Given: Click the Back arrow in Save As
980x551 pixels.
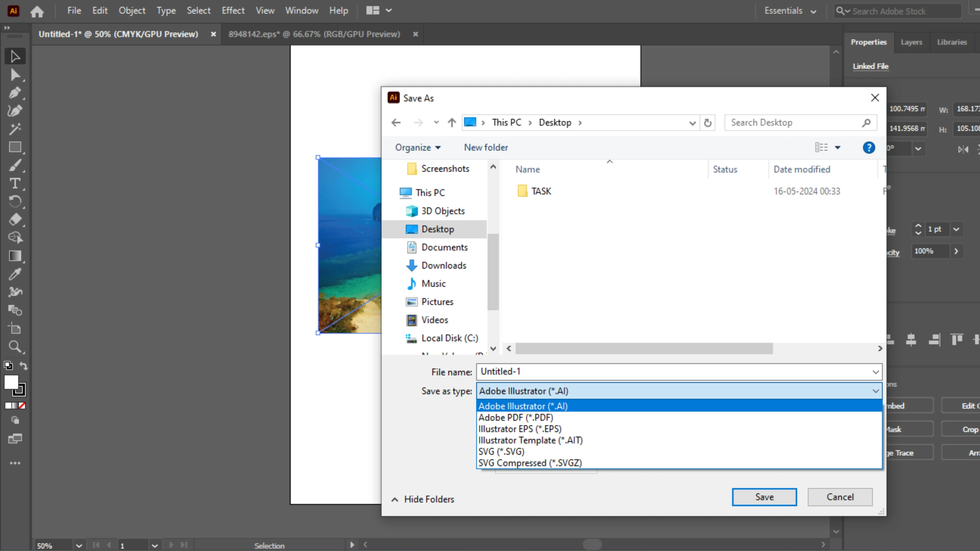Looking at the screenshot, I should tap(396, 123).
